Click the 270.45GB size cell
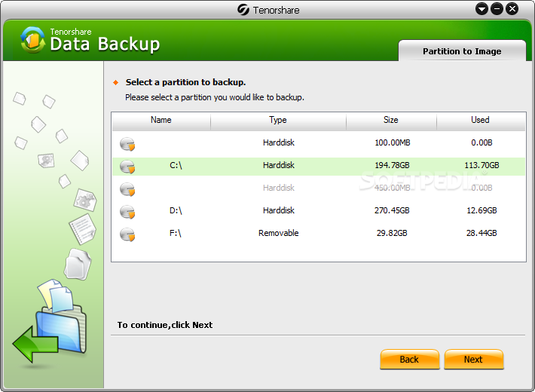Image resolution: width=535 pixels, height=392 pixels. 392,210
